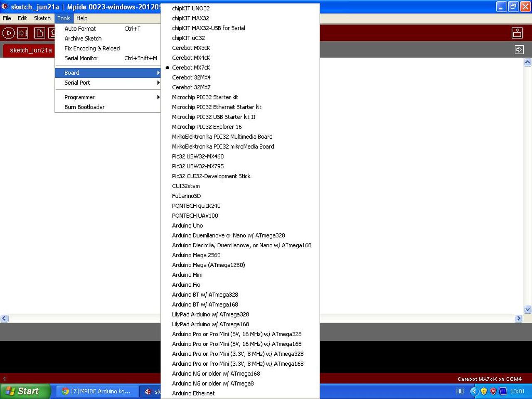The width and height of the screenshot is (532, 399).
Task: Pick MirkoElektronika PIC32 Multimedia Board
Action: point(240,137)
